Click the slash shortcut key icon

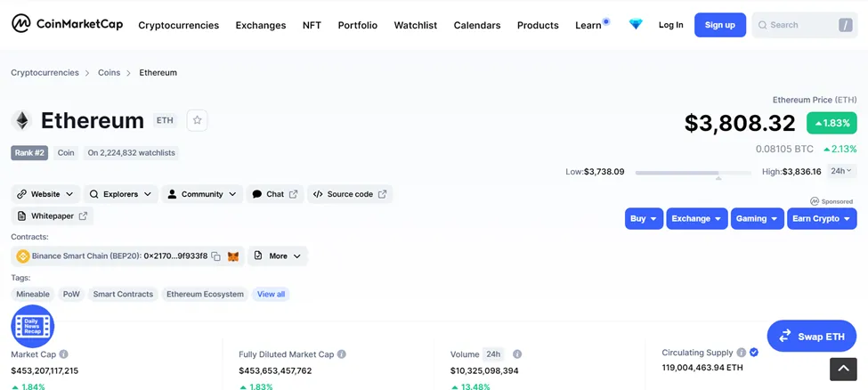tap(846, 25)
